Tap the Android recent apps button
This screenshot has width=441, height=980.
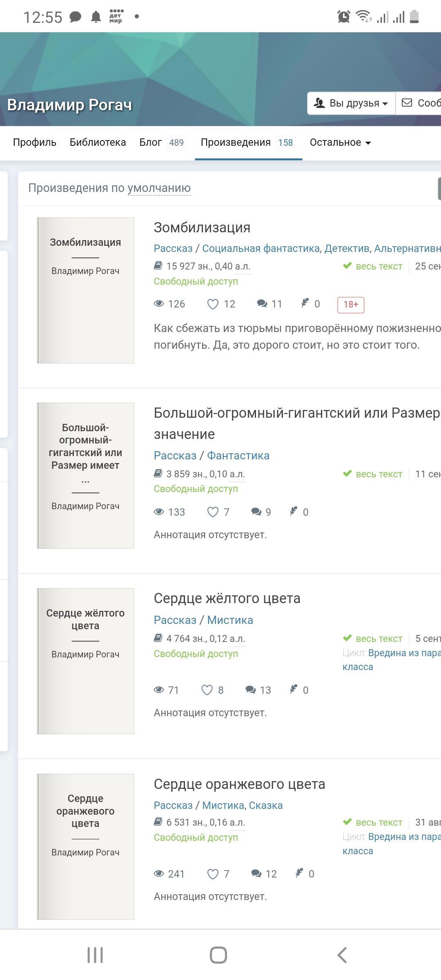click(x=95, y=955)
